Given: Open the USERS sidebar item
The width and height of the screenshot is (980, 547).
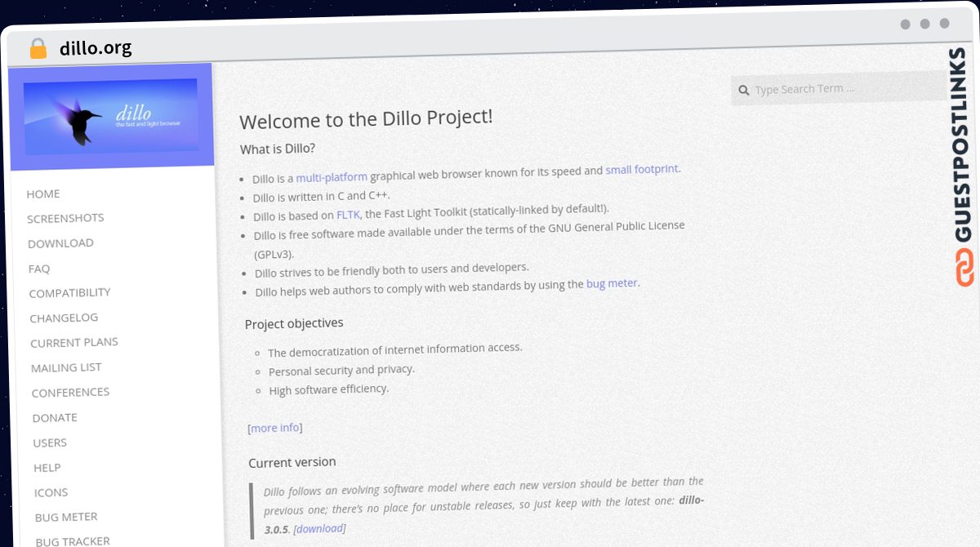Looking at the screenshot, I should 50,442.
